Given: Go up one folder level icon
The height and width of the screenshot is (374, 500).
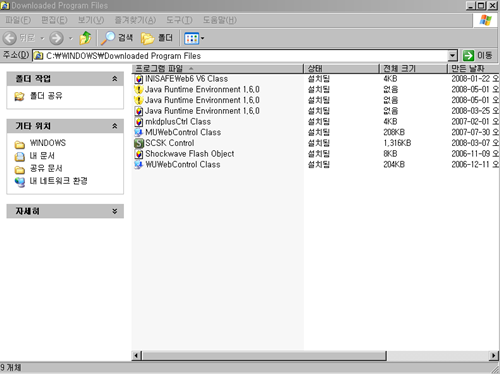Looking at the screenshot, I should click(x=85, y=38).
